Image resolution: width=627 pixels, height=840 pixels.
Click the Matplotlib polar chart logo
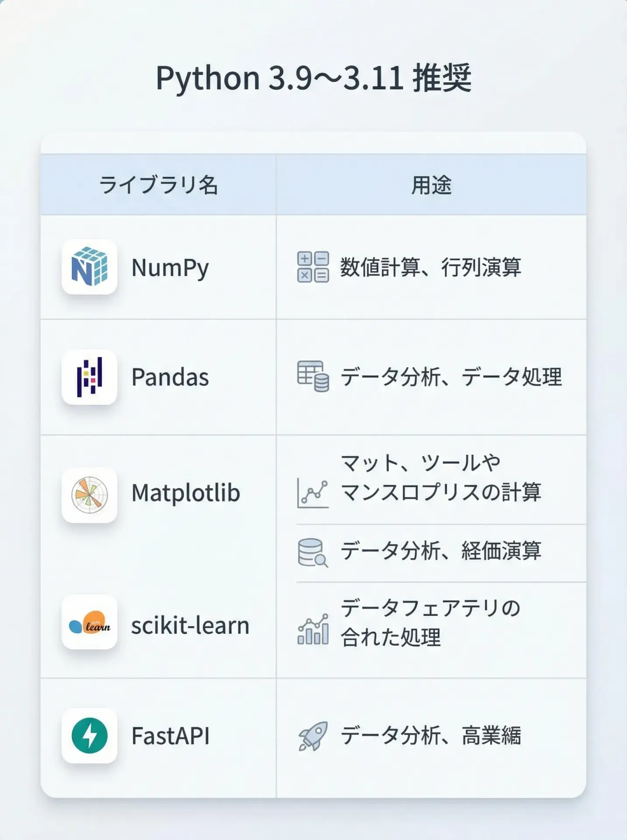[90, 495]
